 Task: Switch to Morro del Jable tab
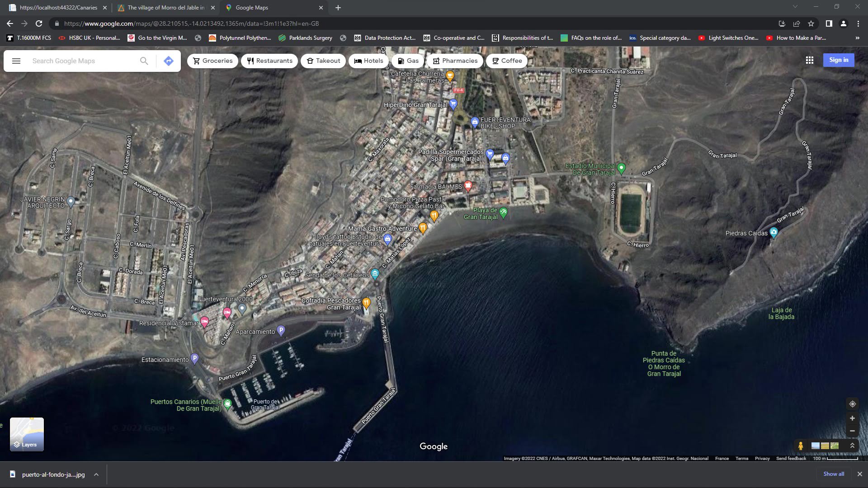click(x=166, y=8)
